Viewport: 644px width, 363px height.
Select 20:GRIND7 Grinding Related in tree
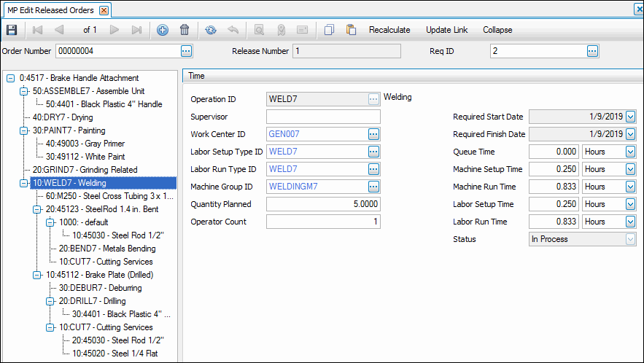coord(85,170)
